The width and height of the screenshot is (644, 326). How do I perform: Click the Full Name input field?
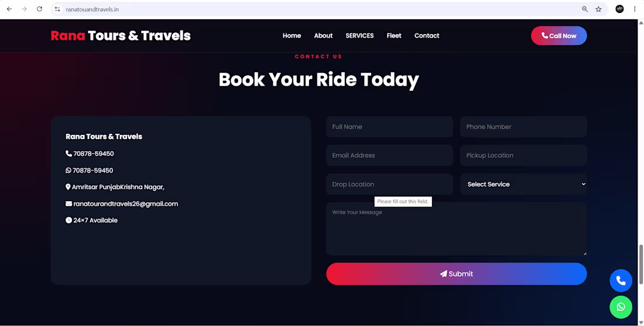(x=389, y=127)
